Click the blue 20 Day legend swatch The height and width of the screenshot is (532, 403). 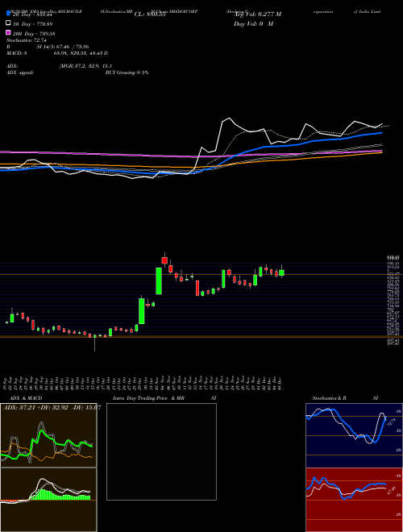[x=8, y=14]
